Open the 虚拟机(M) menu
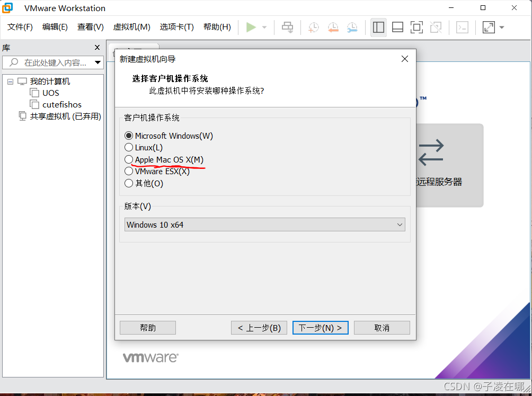532x396 pixels. pyautogui.click(x=131, y=27)
